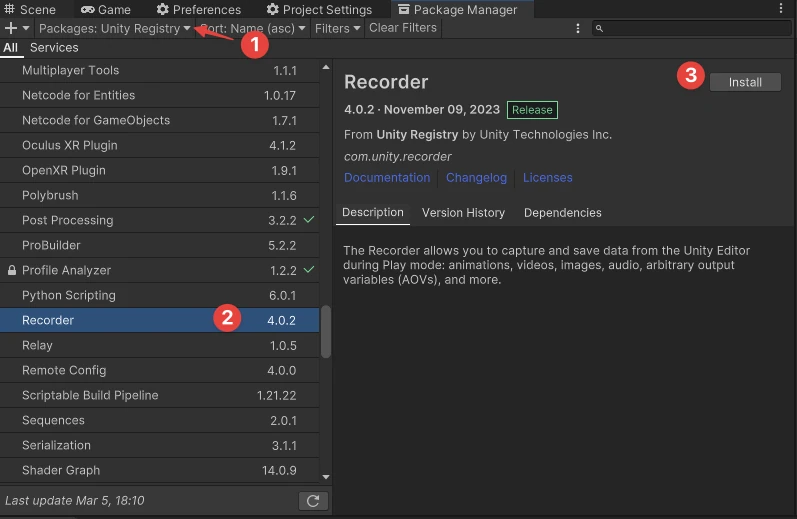Select Post Processing package
The height and width of the screenshot is (519, 797).
click(160, 220)
